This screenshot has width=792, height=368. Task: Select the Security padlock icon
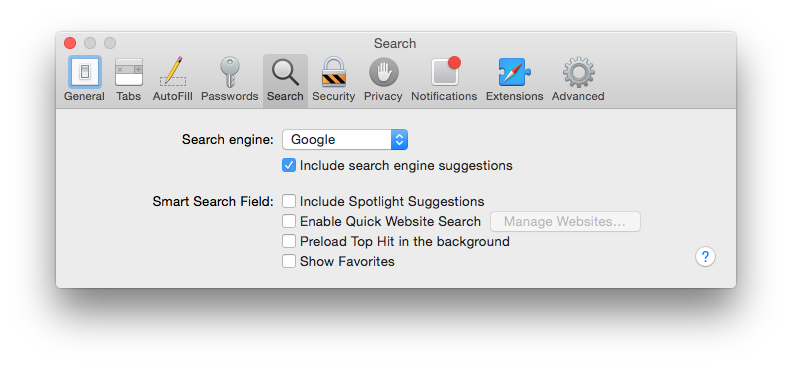(333, 72)
